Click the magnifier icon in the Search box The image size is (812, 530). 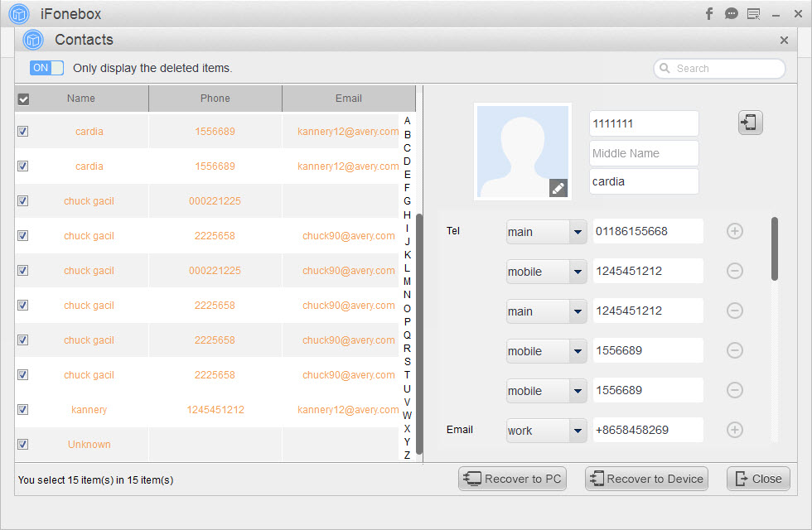coord(665,68)
